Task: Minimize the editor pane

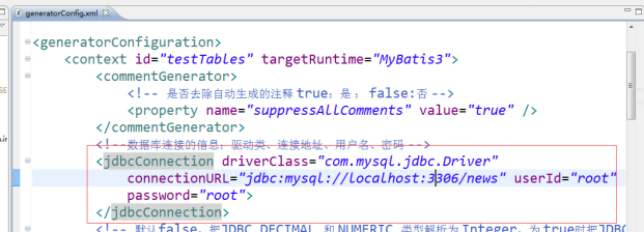Action: [x=627, y=10]
